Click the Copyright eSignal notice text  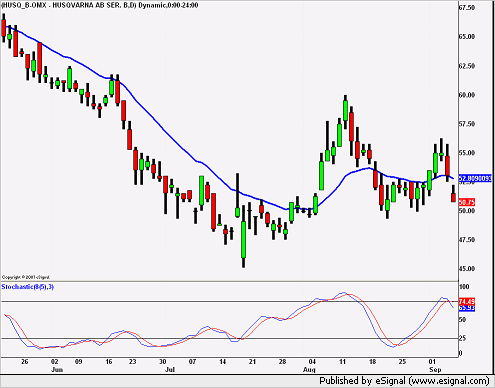point(26,277)
